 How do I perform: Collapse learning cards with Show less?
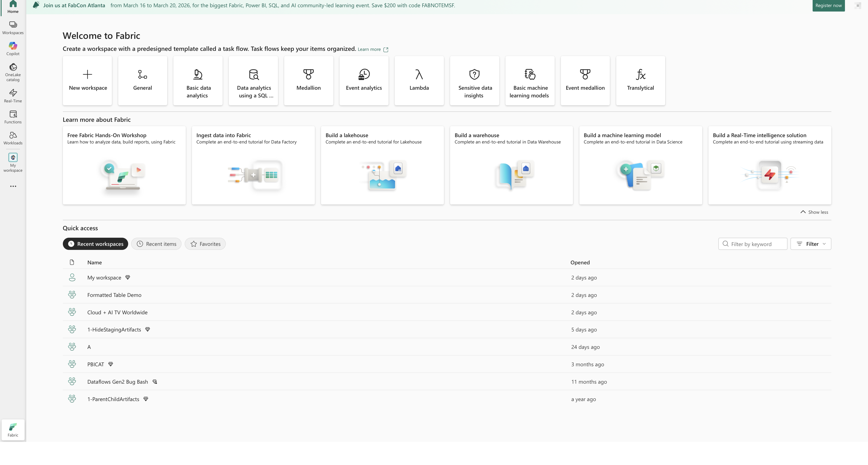tap(814, 212)
